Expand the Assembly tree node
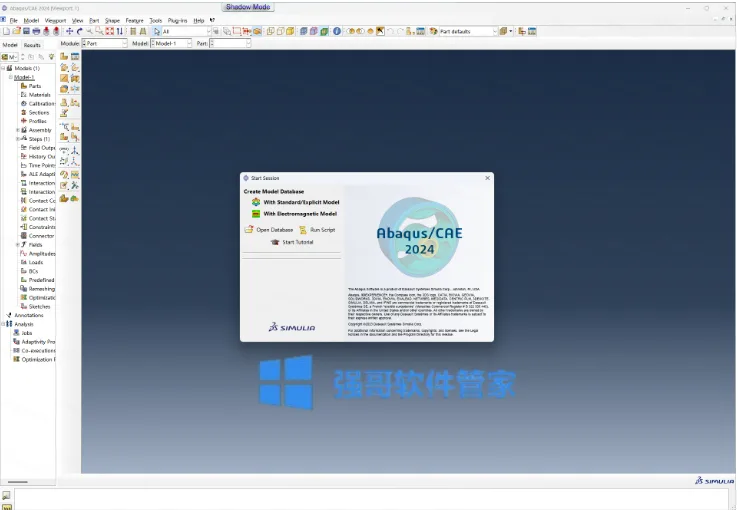 [18, 130]
